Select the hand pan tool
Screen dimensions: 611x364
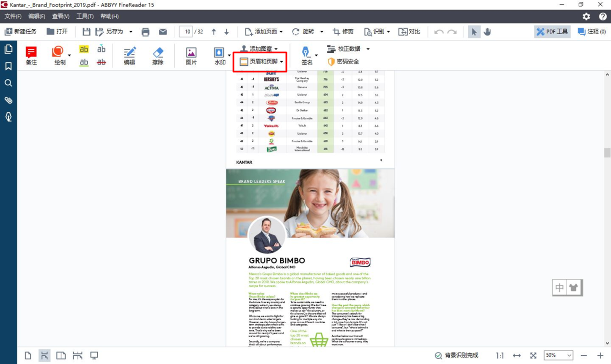(487, 32)
